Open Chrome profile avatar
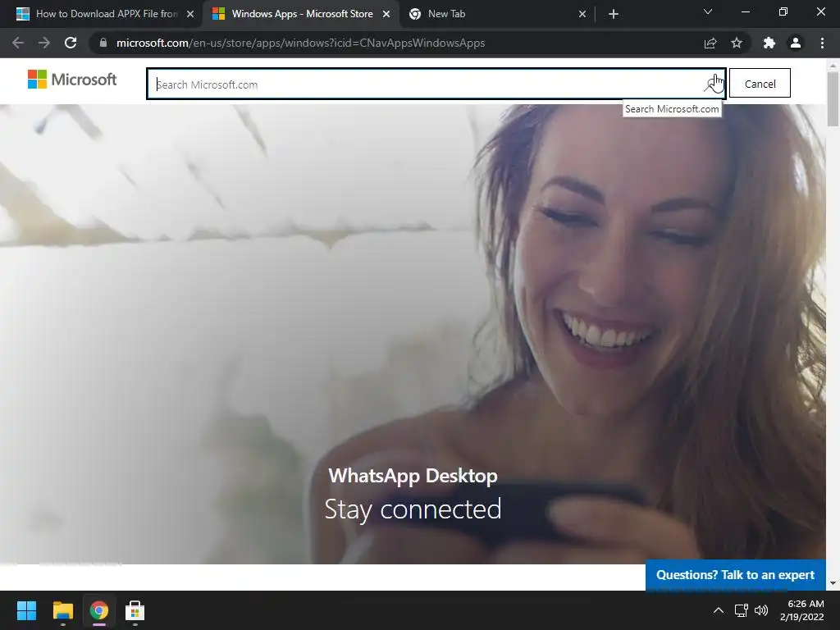Image resolution: width=840 pixels, height=630 pixels. 796,43
